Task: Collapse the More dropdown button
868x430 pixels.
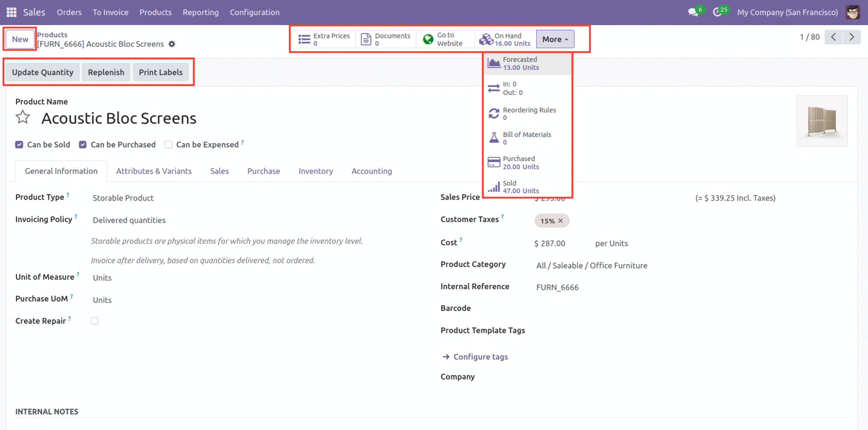Action: tap(554, 39)
